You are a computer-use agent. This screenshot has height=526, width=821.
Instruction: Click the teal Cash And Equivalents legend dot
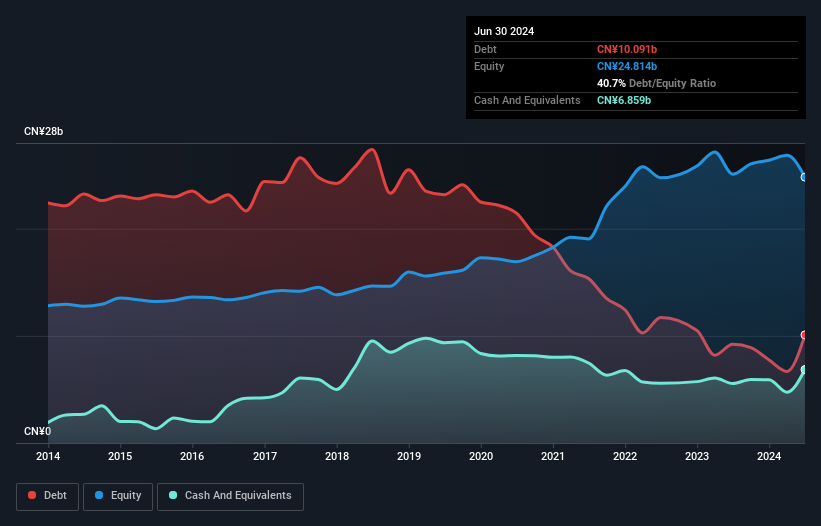pyautogui.click(x=173, y=495)
